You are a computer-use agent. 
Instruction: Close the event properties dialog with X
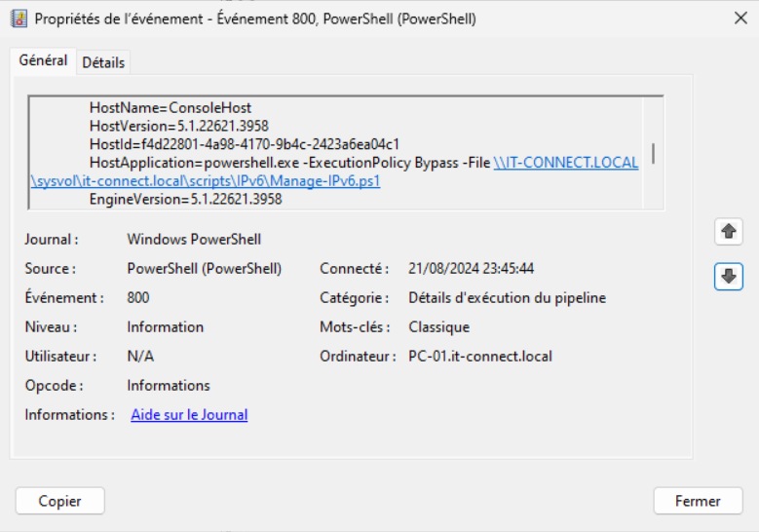tap(740, 19)
